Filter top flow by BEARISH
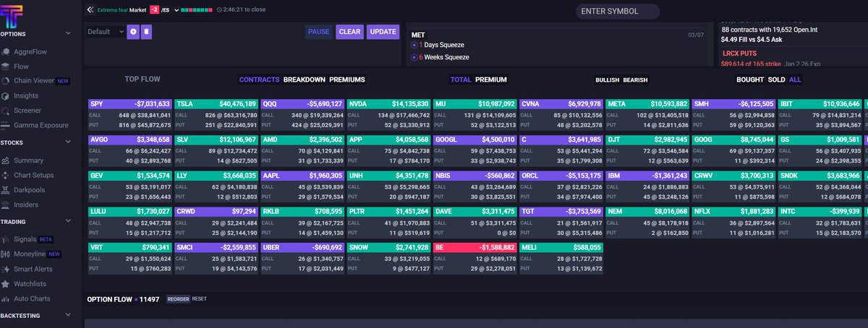 635,79
